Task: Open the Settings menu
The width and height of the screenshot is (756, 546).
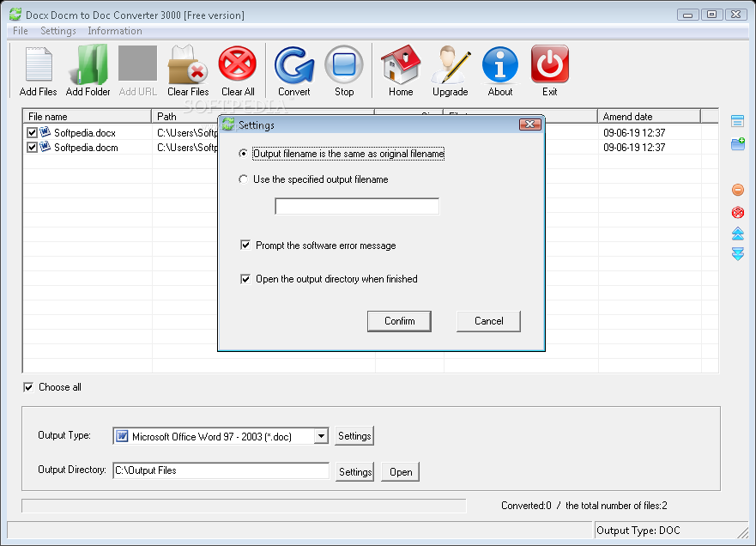Action: point(58,31)
